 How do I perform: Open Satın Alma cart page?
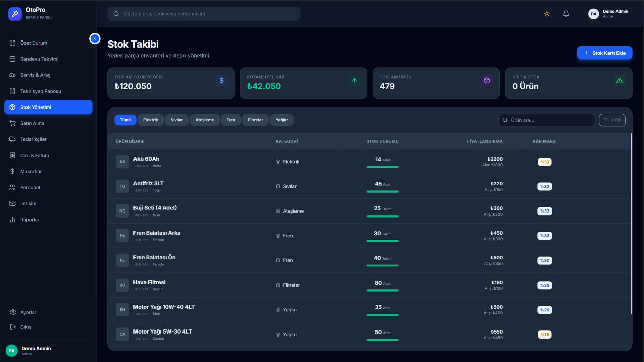32,123
